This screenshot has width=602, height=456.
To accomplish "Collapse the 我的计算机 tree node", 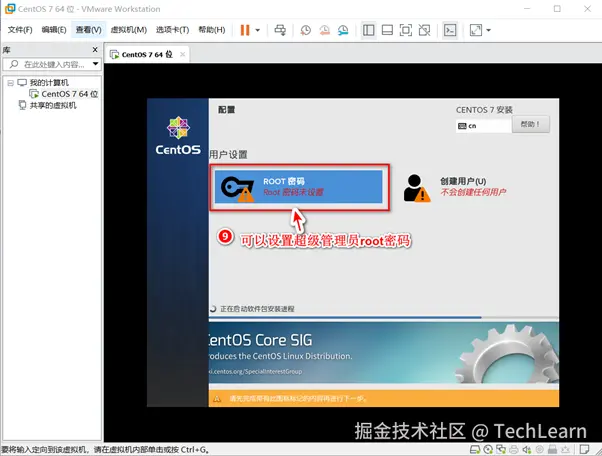I will coord(11,83).
